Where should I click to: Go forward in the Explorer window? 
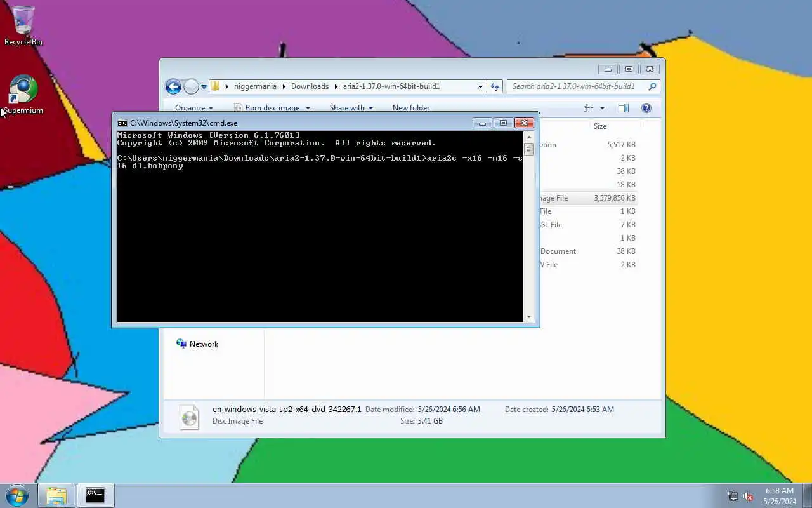191,86
